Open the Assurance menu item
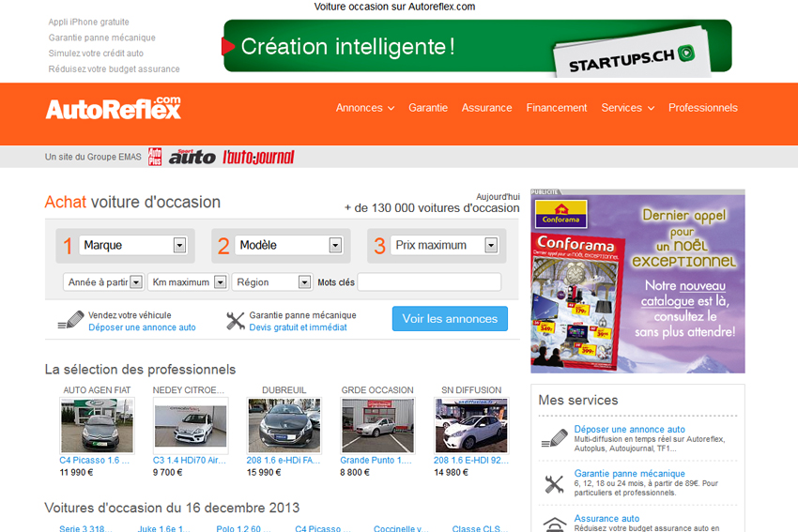 (486, 108)
